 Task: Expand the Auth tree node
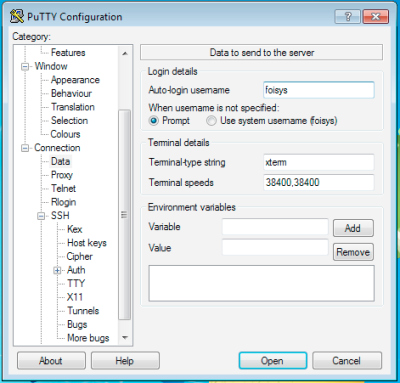coord(57,270)
